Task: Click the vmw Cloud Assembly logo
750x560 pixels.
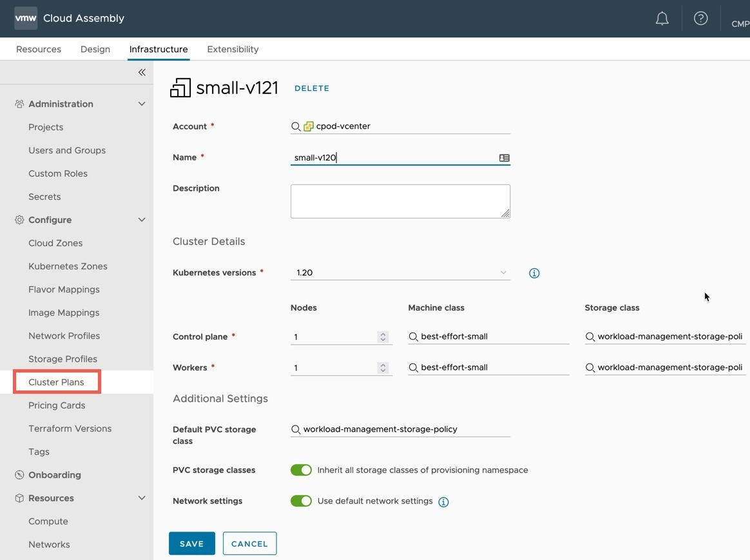Action: [26, 18]
